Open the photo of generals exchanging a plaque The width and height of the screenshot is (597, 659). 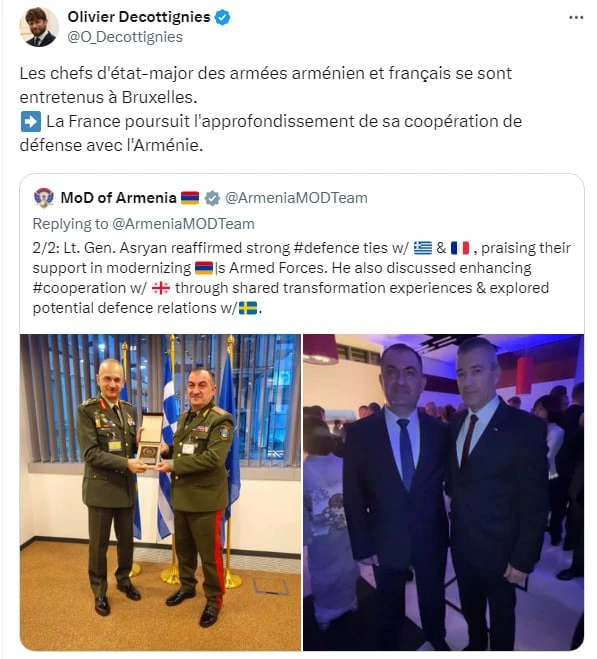[x=160, y=492]
